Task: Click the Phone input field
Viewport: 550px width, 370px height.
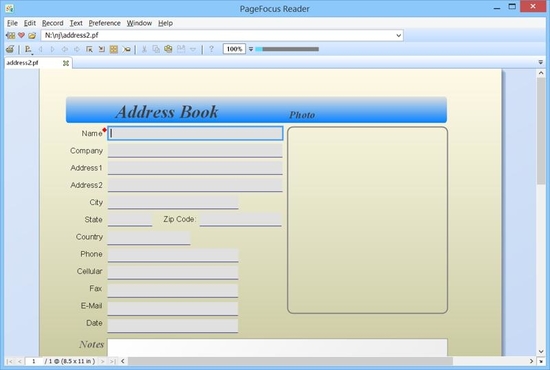Action: coord(173,255)
